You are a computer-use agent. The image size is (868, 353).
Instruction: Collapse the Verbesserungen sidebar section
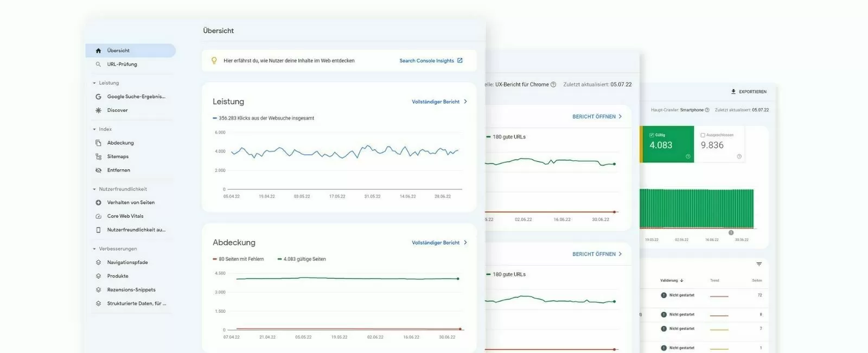pos(94,249)
